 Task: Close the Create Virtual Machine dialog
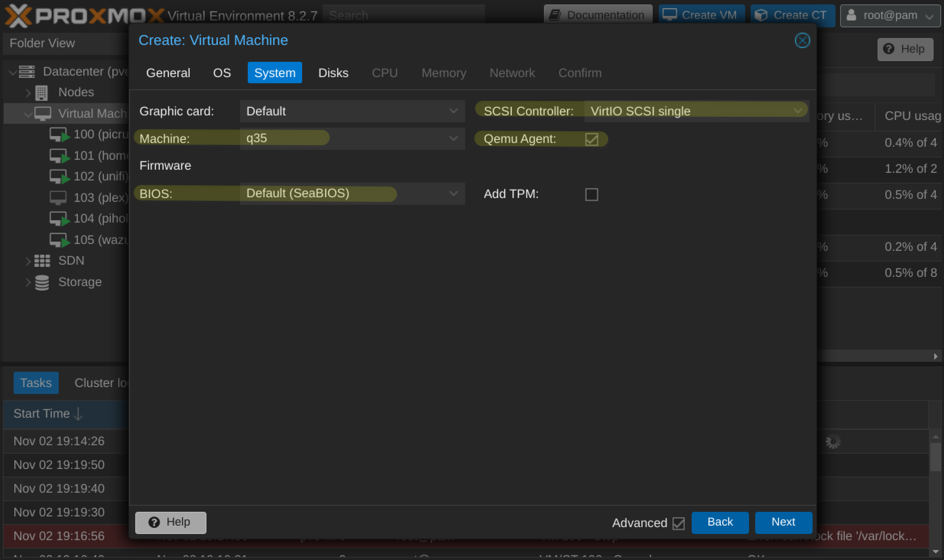click(802, 40)
